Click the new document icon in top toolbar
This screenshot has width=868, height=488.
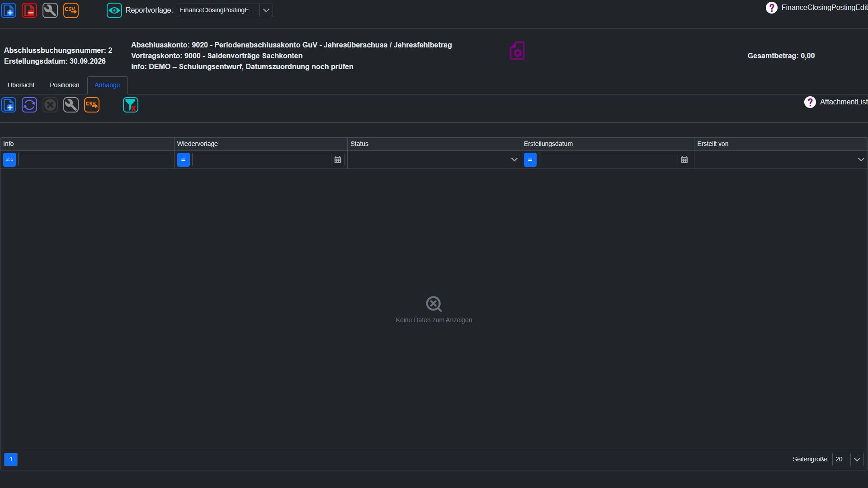click(9, 10)
